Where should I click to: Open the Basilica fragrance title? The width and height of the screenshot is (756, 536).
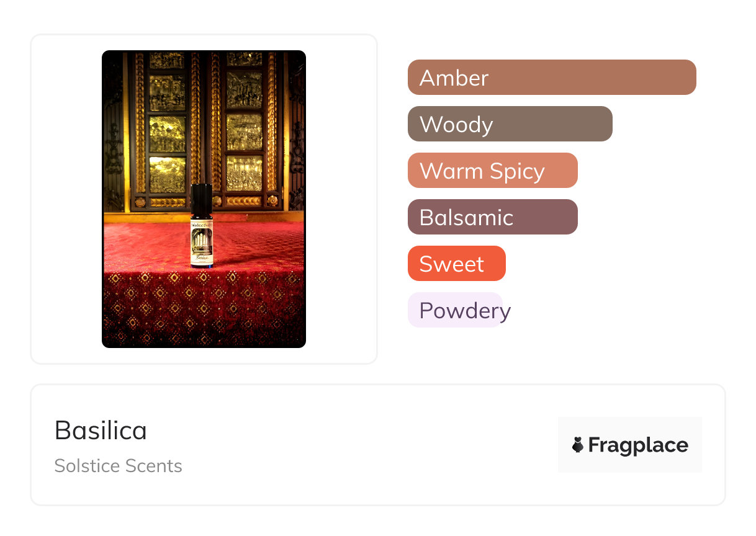[x=101, y=431]
